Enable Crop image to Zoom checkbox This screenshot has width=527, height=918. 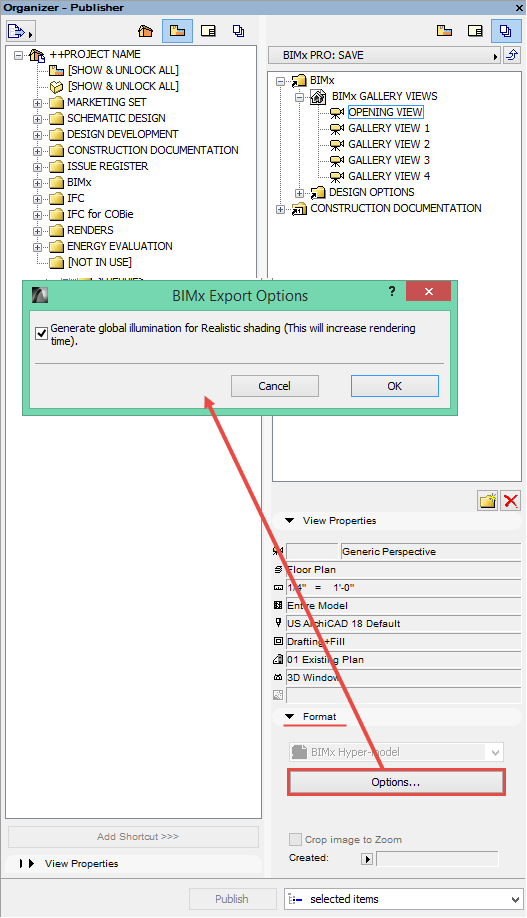tap(296, 840)
